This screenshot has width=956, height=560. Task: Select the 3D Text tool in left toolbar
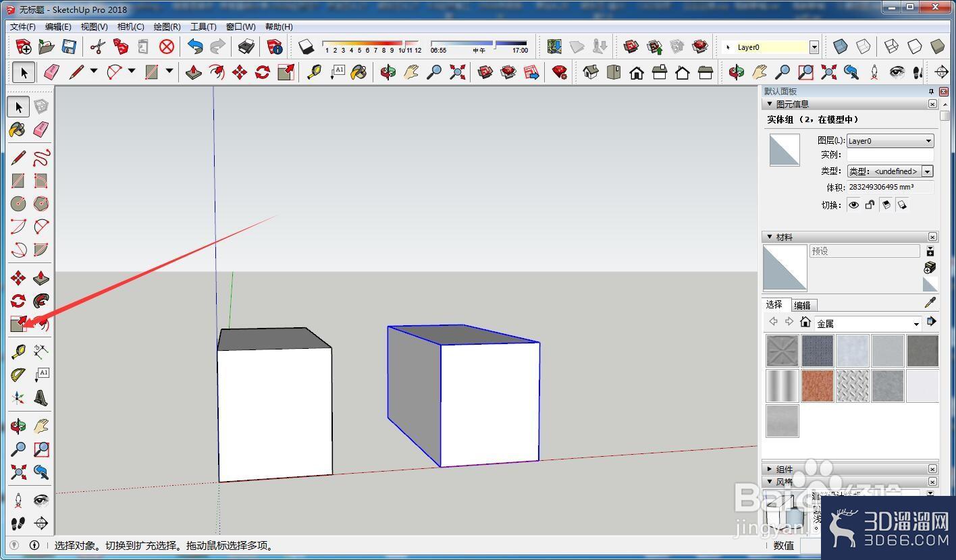point(41,397)
